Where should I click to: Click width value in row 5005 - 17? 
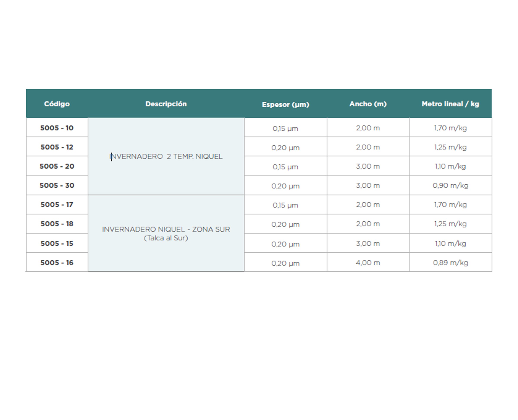[x=368, y=204]
